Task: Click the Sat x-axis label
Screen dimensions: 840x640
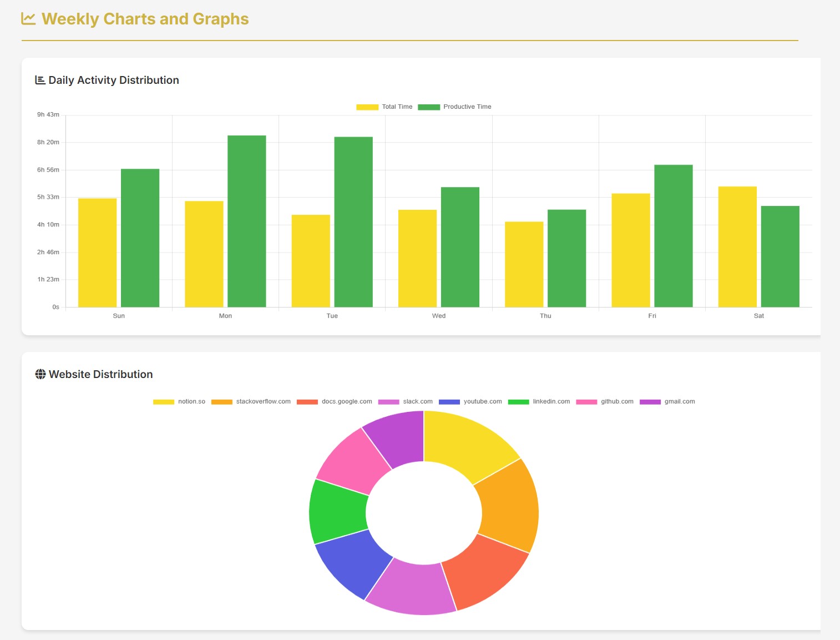Action: tap(759, 316)
